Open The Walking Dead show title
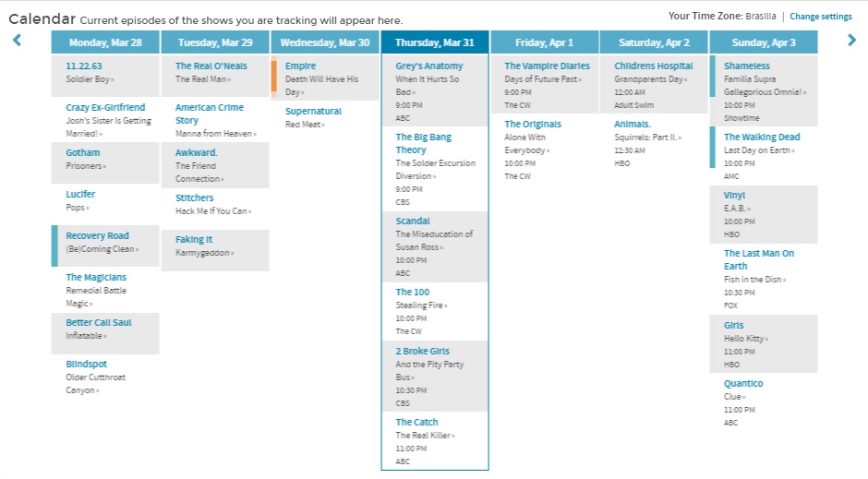 (x=762, y=138)
